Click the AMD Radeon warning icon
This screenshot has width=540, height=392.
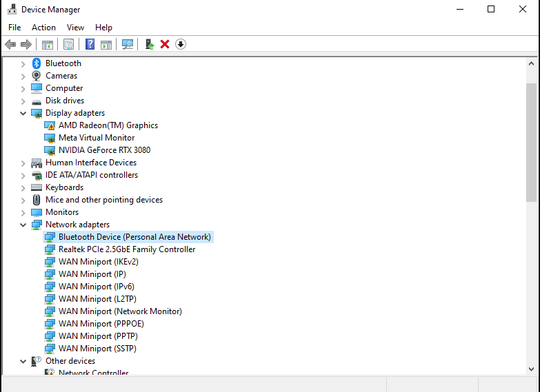click(x=50, y=125)
